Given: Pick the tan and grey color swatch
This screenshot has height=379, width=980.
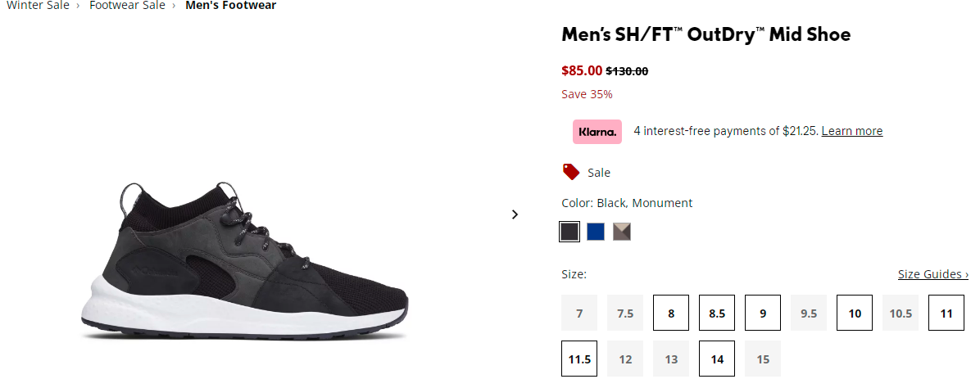Looking at the screenshot, I should click(622, 232).
